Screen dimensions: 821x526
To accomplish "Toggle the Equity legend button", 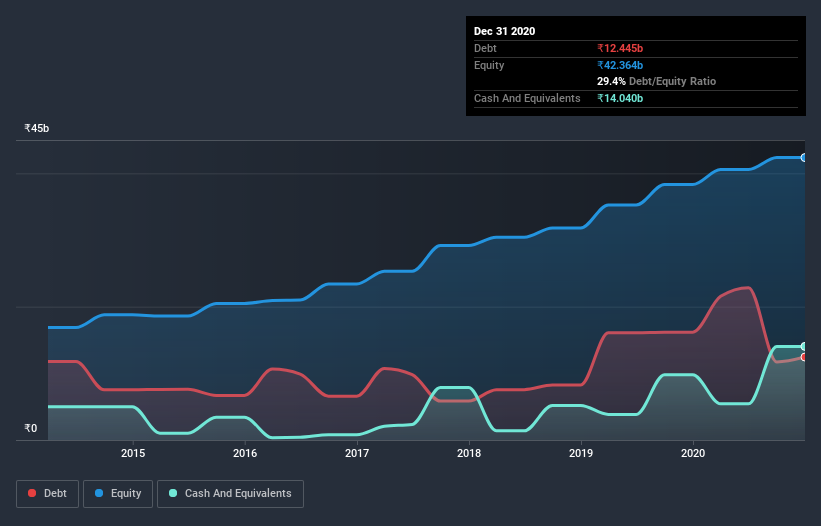I will (x=118, y=494).
